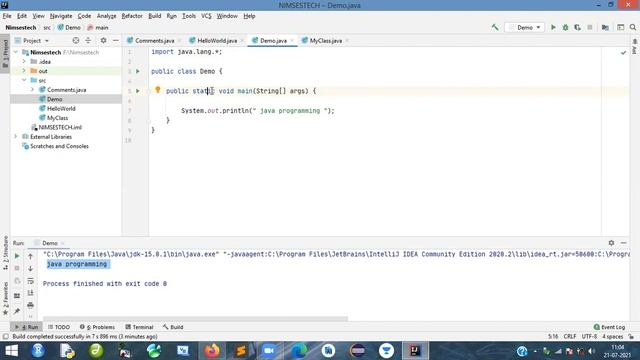Screen dimensions: 640x360
Task: Open the Project view selector dropdown
Action: coord(32,40)
